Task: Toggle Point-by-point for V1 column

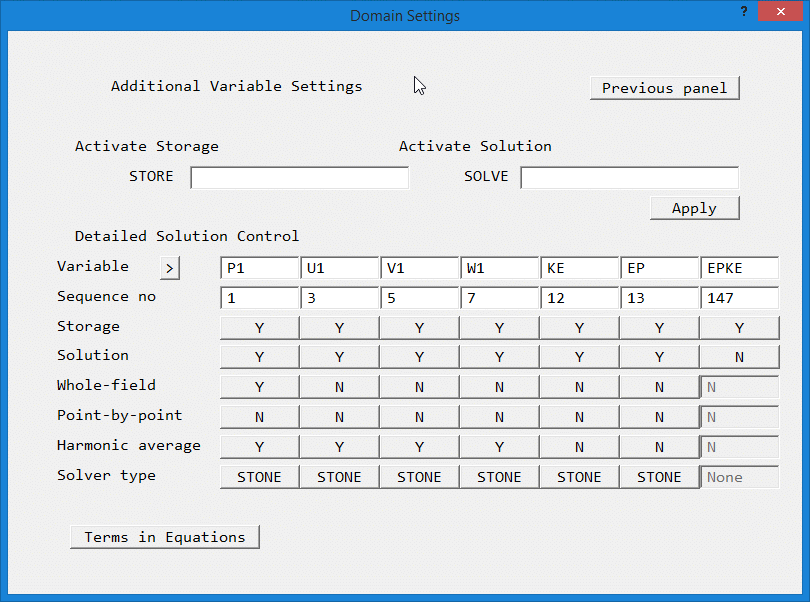Action: (419, 417)
